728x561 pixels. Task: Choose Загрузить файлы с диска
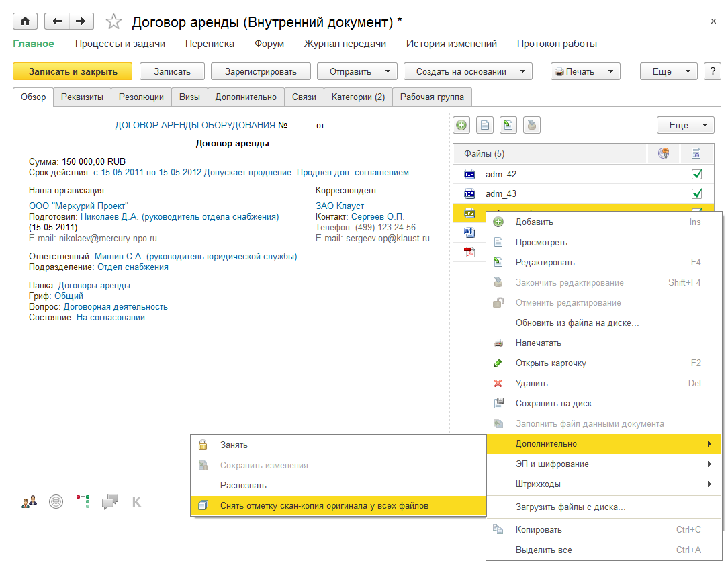coord(604,507)
